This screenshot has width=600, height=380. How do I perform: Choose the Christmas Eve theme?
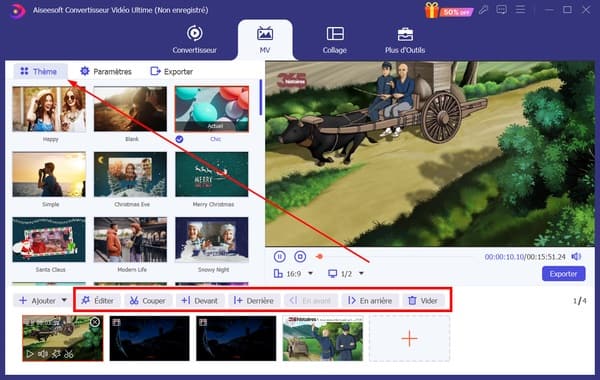click(x=130, y=175)
